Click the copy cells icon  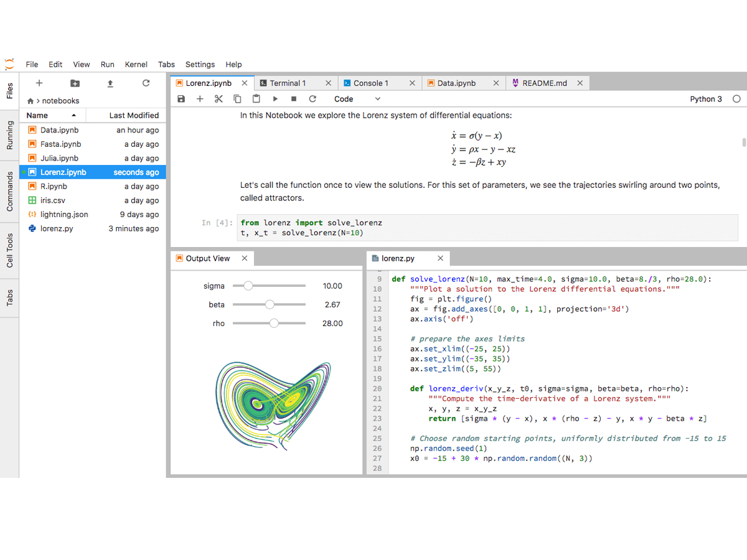click(237, 99)
